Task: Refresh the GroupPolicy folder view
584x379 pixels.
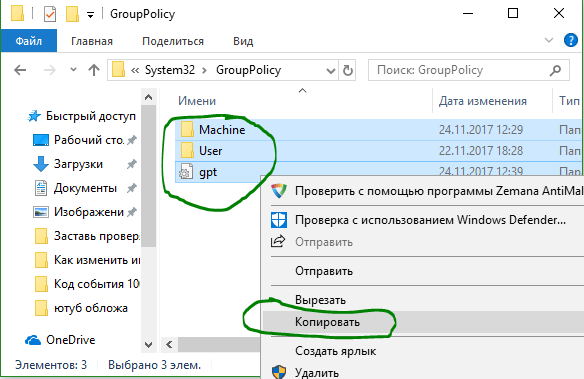Action: pos(347,70)
